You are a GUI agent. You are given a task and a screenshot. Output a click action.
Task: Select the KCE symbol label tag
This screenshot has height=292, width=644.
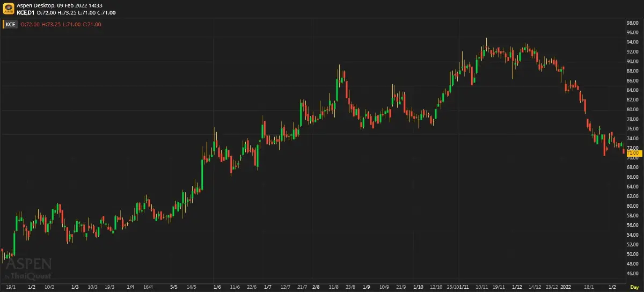pos(11,24)
